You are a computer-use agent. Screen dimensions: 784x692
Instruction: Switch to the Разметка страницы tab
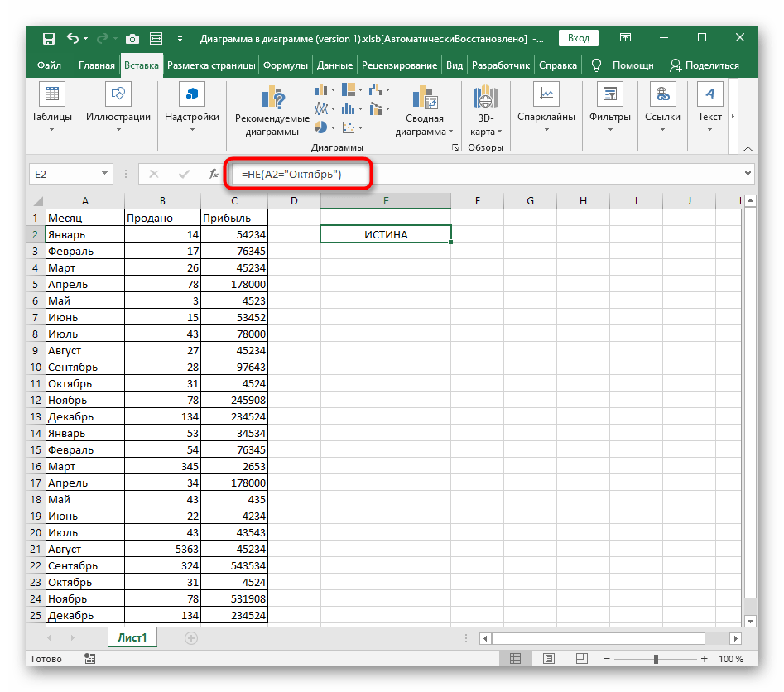(211, 65)
